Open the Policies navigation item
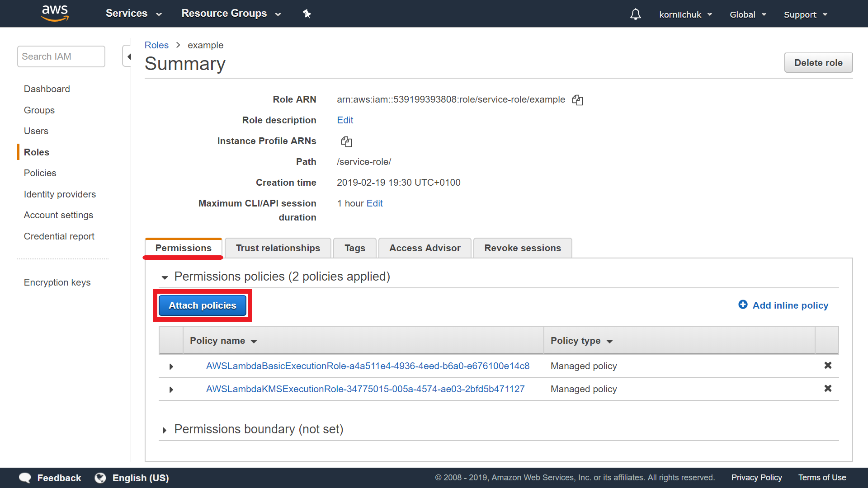 (x=40, y=173)
